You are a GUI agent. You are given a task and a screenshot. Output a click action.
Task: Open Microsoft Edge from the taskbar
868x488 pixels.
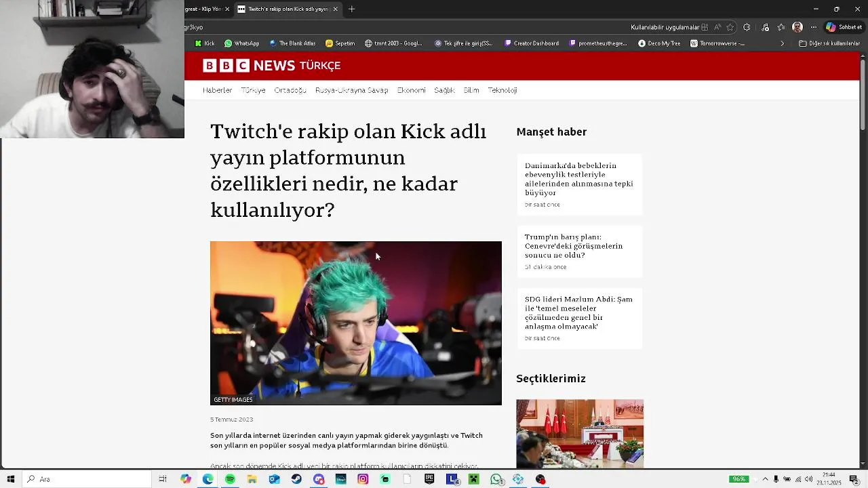coord(208,479)
